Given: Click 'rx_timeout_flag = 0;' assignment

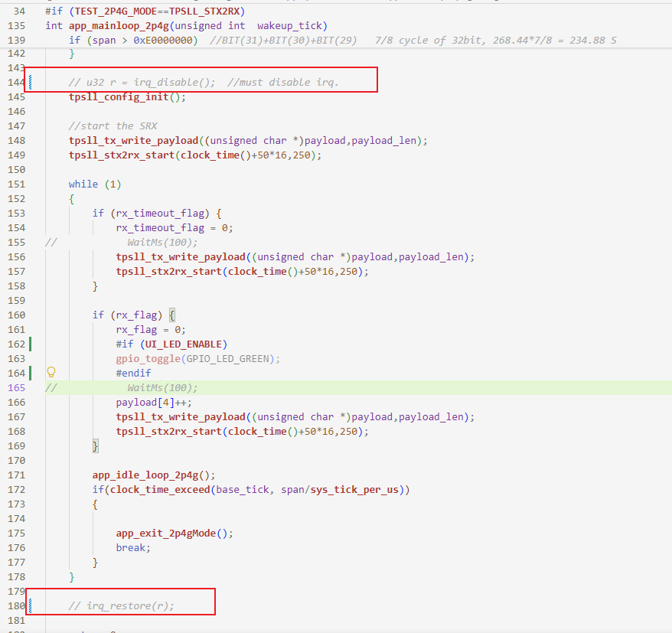Looking at the screenshot, I should (x=175, y=228).
